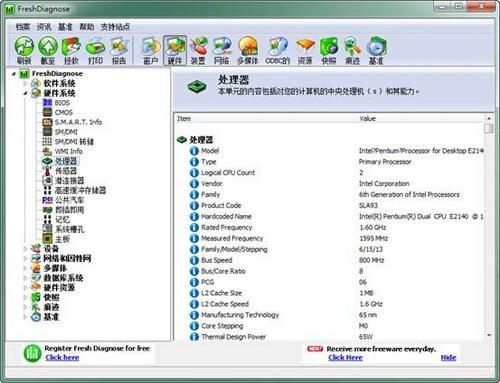Click the 报告 report toolbar icon
Screen dimensions: 500x383
pos(119,50)
